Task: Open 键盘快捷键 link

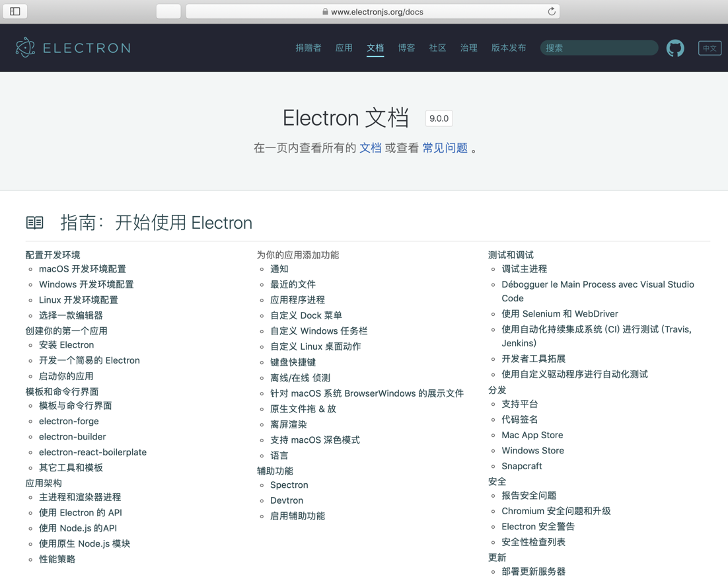Action: pyautogui.click(x=293, y=362)
